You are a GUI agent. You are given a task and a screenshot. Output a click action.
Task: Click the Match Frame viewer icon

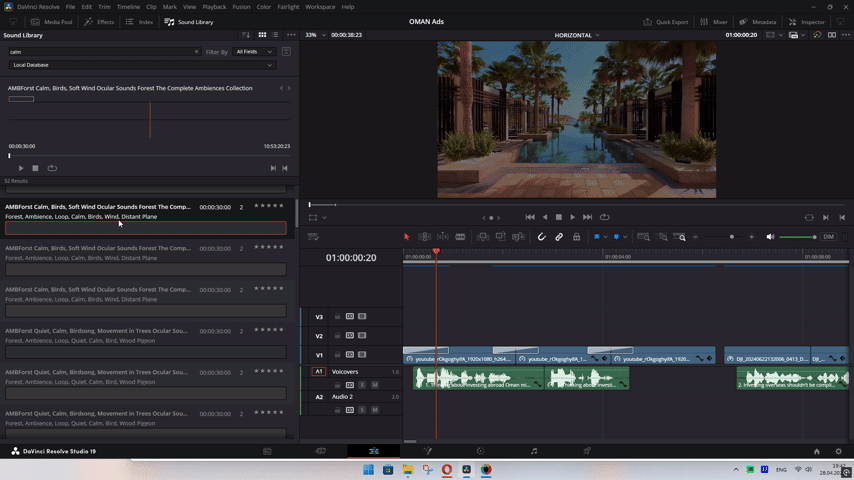point(809,217)
